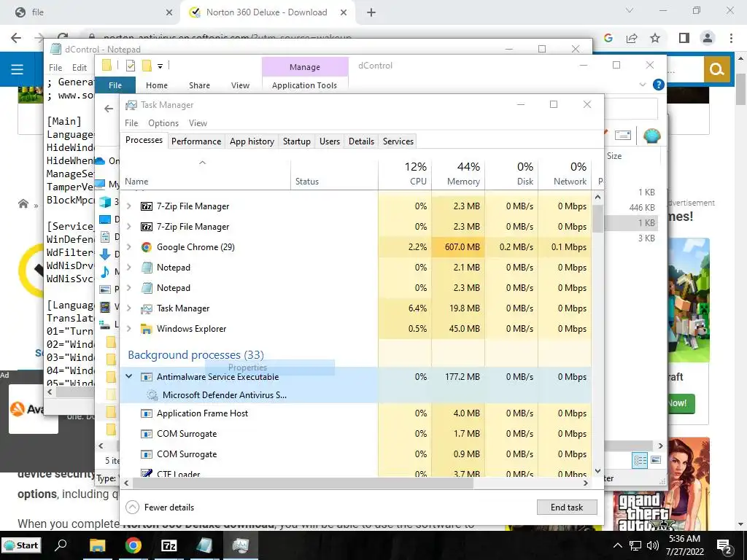
Task: Open Notepad from the taskbar
Action: pos(205,545)
